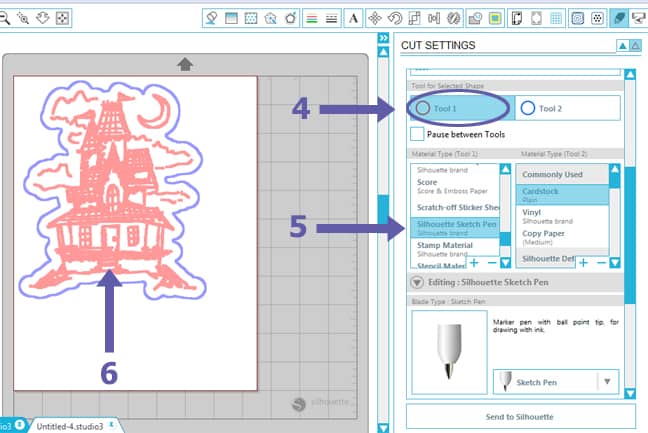Open the align window icon
The height and width of the screenshot is (433, 648).
tap(434, 18)
